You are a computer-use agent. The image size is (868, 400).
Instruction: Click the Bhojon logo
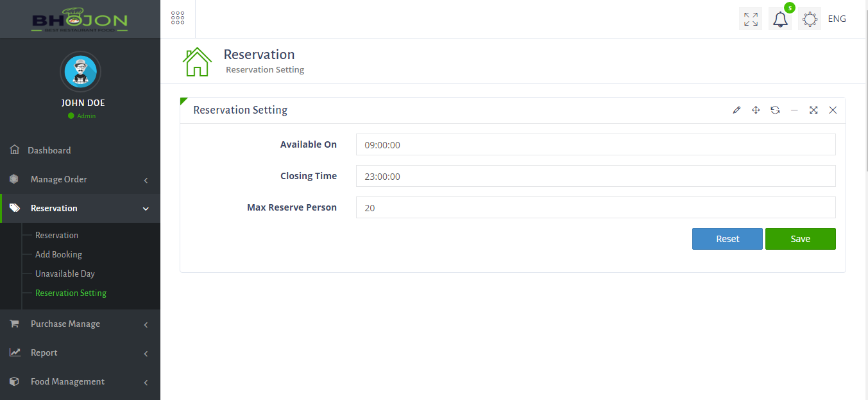[x=80, y=19]
